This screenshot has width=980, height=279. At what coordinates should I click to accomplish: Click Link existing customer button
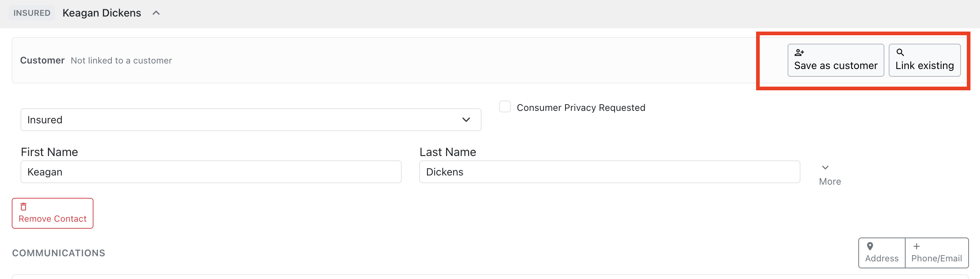coord(924,60)
